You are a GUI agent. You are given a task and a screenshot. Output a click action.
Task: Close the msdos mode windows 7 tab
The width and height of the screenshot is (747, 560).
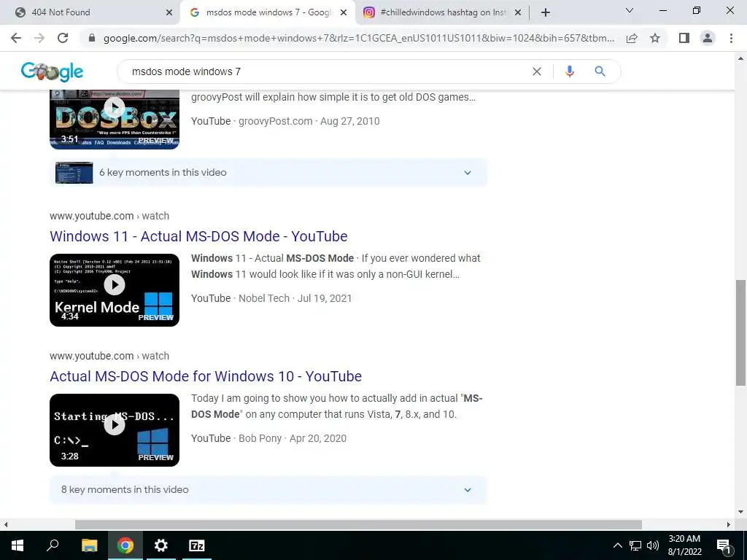coord(344,12)
